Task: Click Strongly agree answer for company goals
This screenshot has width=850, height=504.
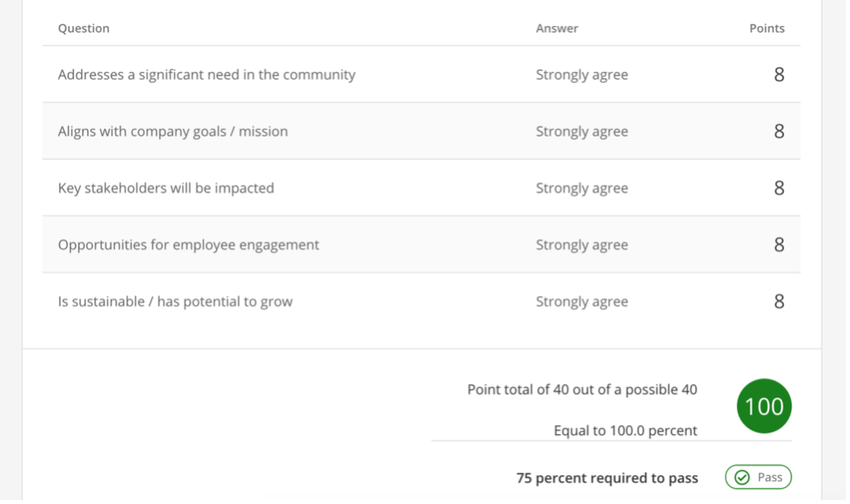Action: (582, 132)
